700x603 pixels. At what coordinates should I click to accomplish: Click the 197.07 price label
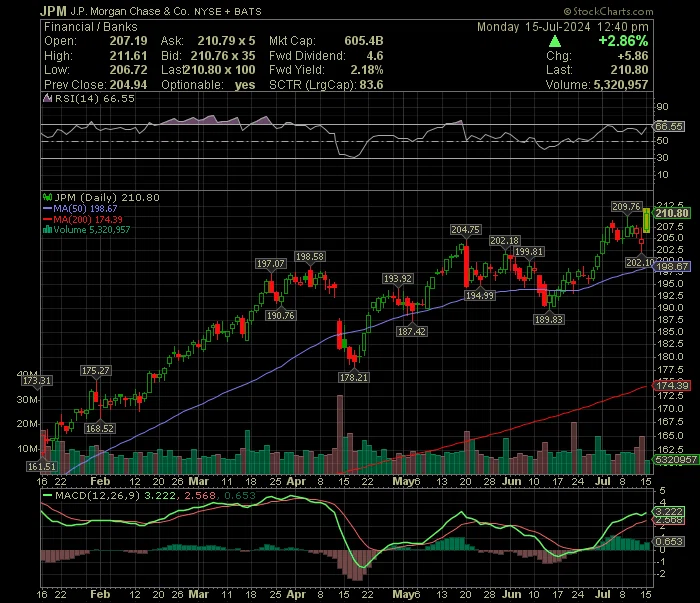[x=271, y=264]
